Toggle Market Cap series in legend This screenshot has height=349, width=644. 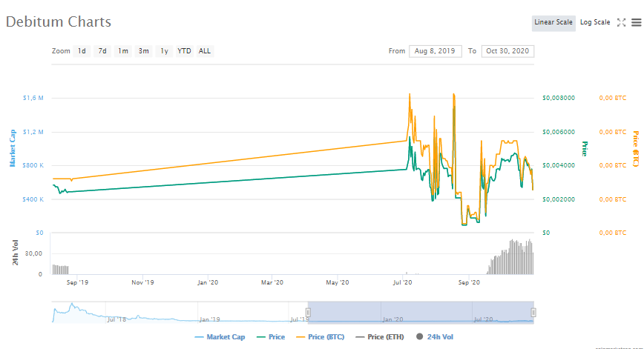pyautogui.click(x=220, y=336)
